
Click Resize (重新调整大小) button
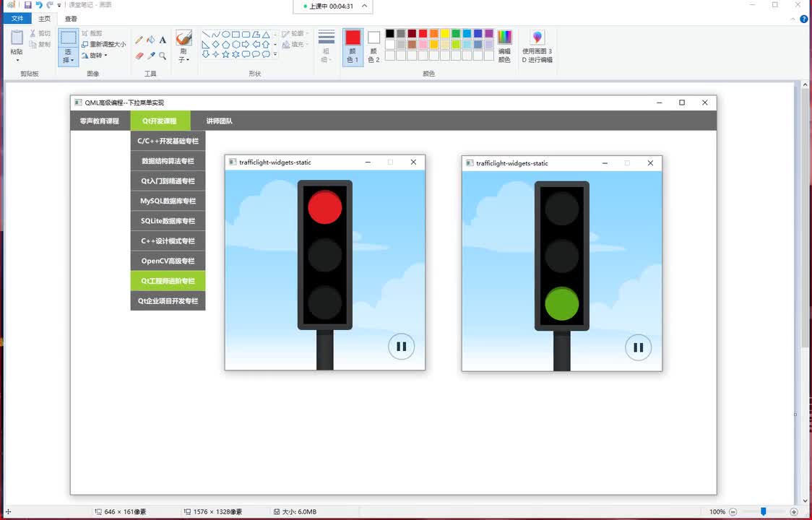click(x=103, y=45)
